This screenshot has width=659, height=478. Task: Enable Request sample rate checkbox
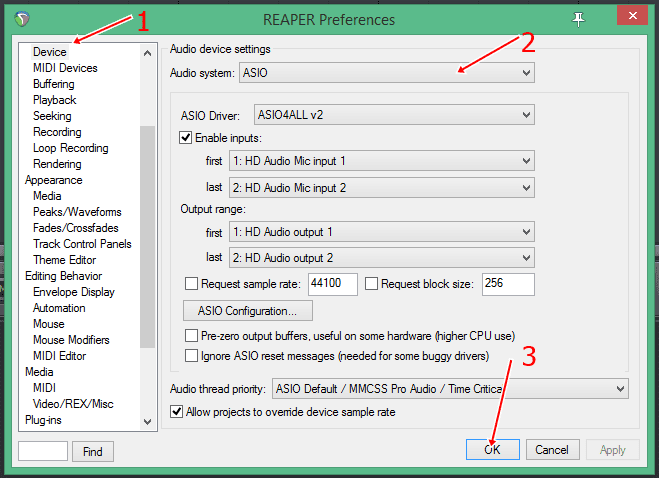point(191,283)
